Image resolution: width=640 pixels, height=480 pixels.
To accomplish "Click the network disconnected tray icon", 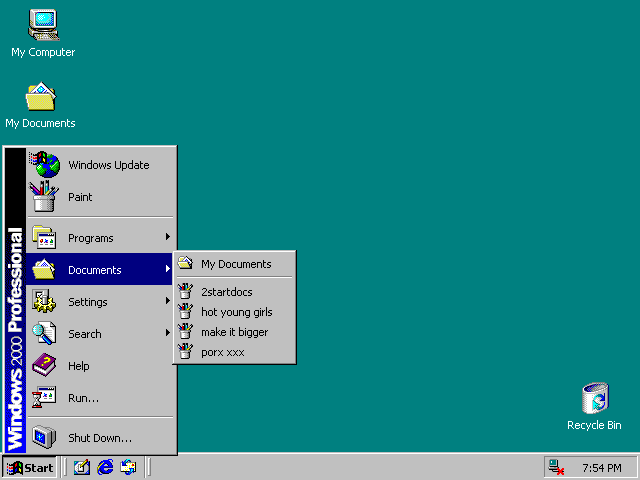I will [556, 467].
